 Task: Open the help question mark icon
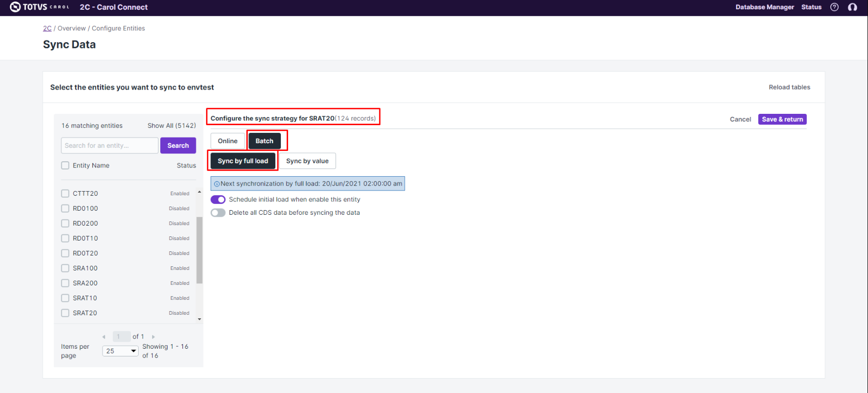(x=834, y=7)
